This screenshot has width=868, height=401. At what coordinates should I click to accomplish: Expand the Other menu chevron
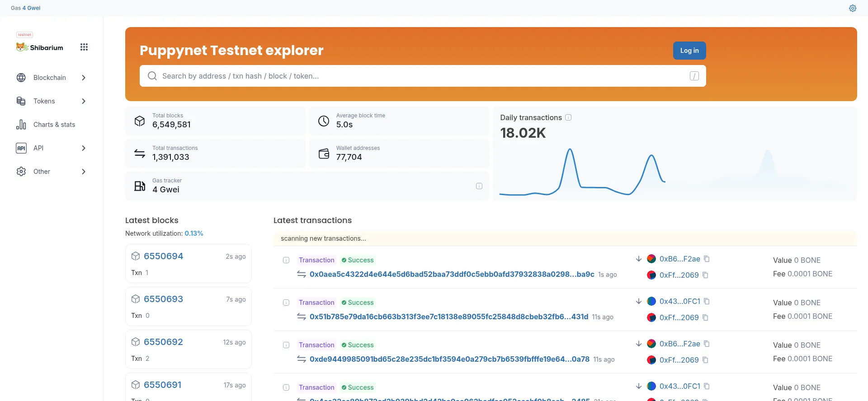pos(84,172)
